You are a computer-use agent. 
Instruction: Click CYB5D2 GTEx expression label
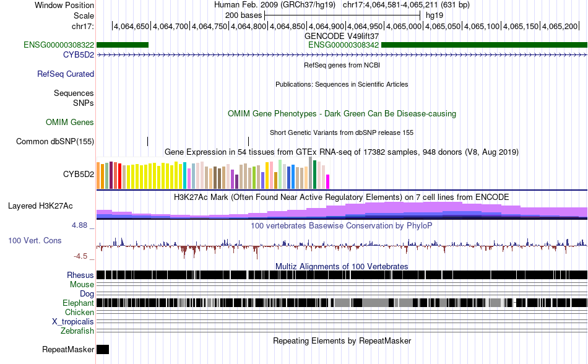click(79, 175)
